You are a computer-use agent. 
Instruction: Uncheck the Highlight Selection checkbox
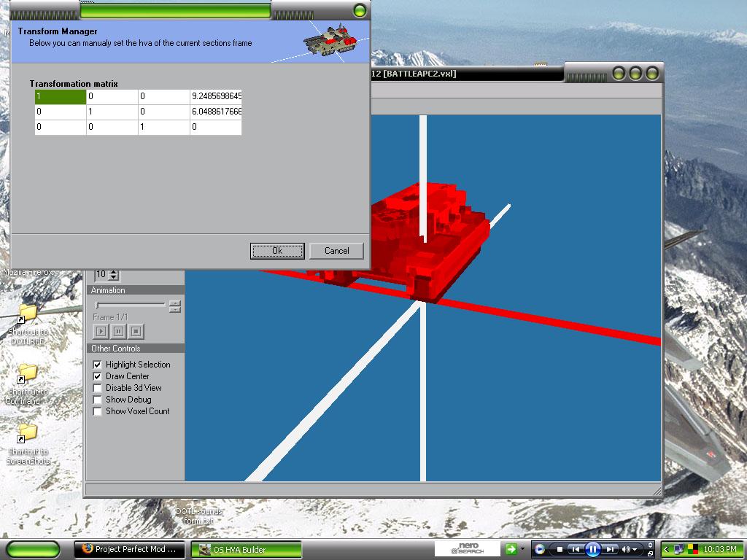click(98, 365)
